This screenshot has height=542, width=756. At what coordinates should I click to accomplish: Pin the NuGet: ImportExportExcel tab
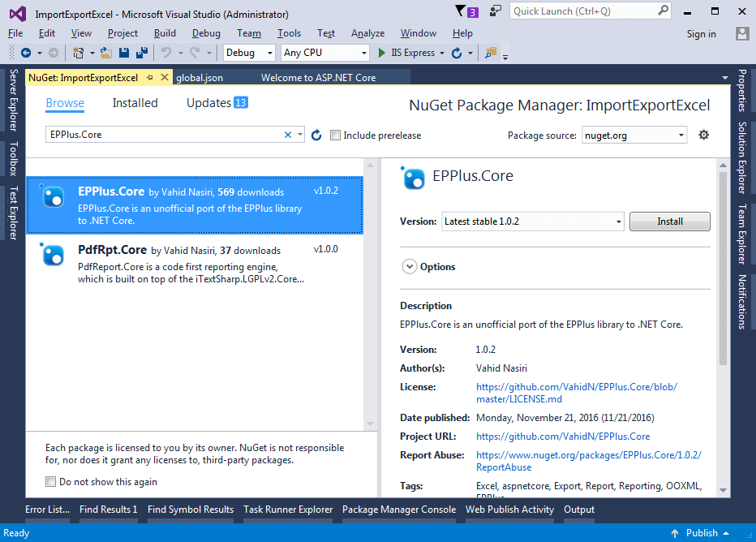pos(150,77)
